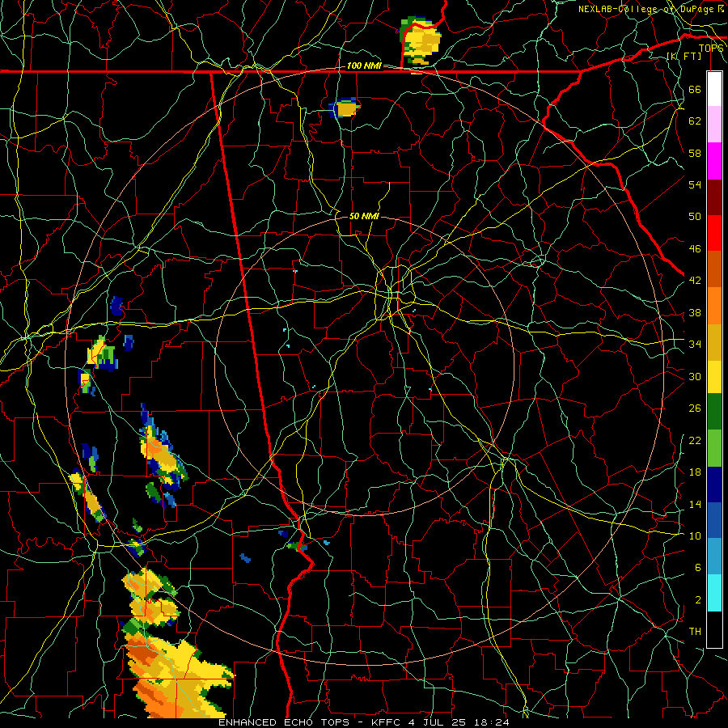Click the legend value 18
Viewport: 728px width, 728px height.
click(695, 472)
